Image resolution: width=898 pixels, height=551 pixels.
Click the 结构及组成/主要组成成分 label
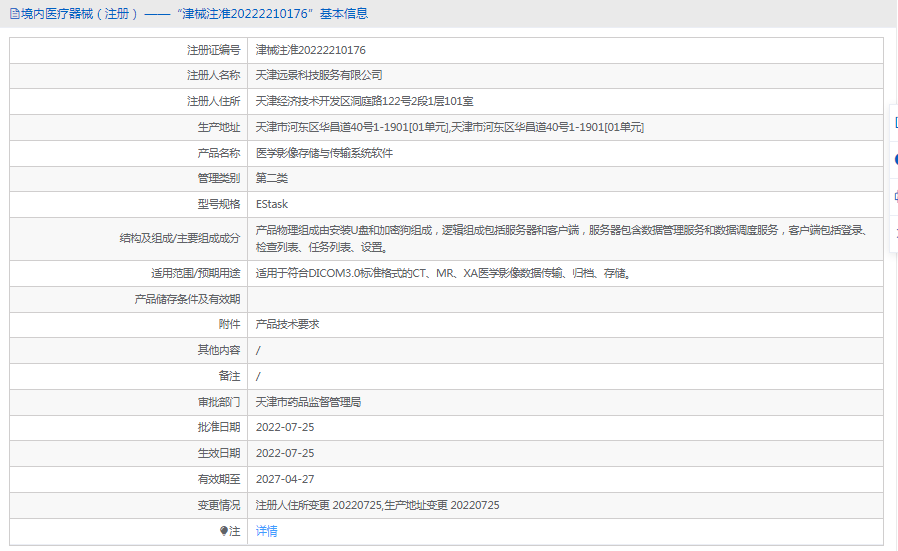pyautogui.click(x=180, y=238)
